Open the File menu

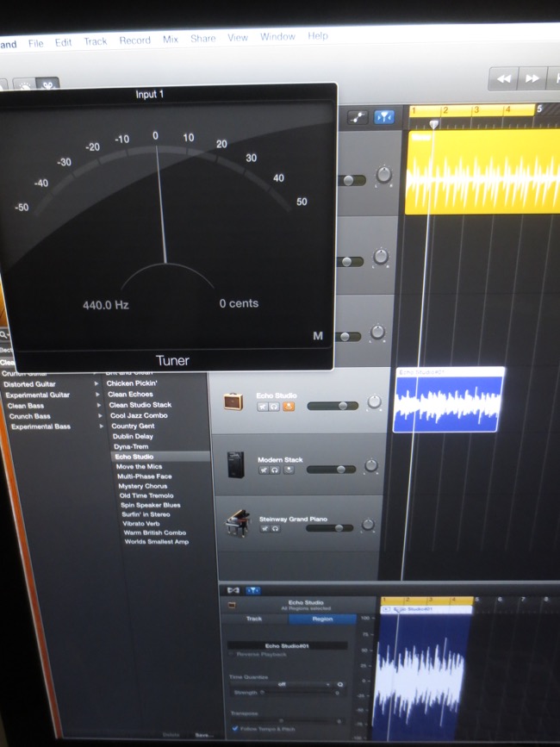pyautogui.click(x=35, y=43)
